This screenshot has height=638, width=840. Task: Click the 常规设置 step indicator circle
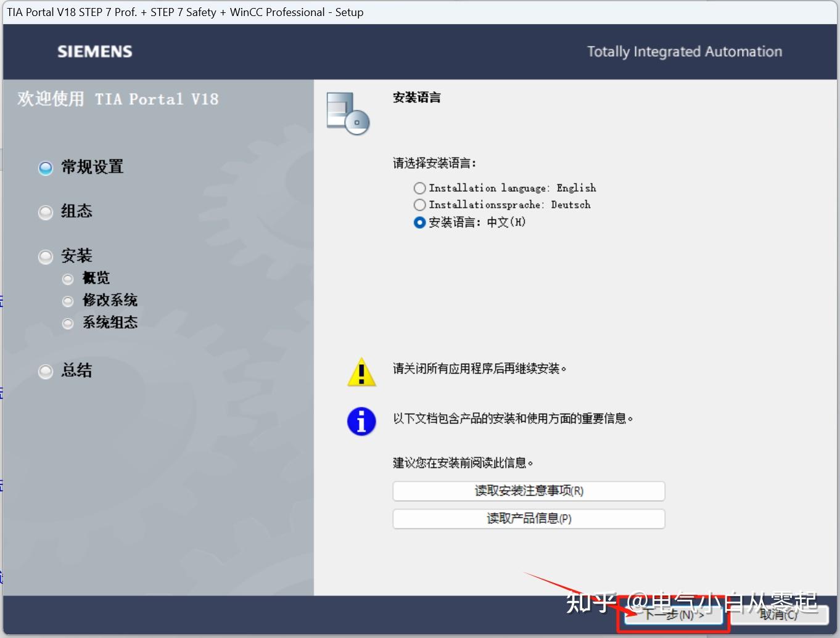(45, 167)
